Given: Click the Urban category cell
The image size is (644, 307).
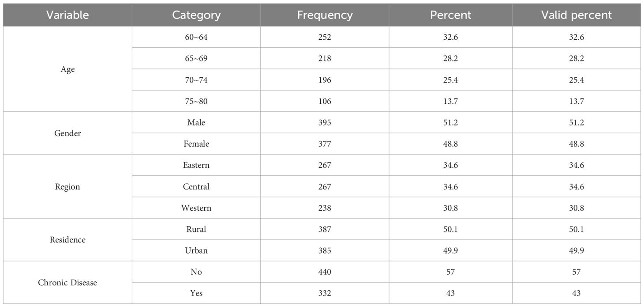Looking at the screenshot, I should click(x=196, y=250).
